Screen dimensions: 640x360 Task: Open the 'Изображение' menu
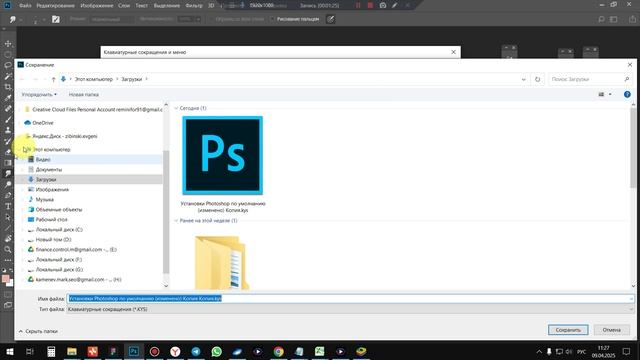(x=97, y=6)
